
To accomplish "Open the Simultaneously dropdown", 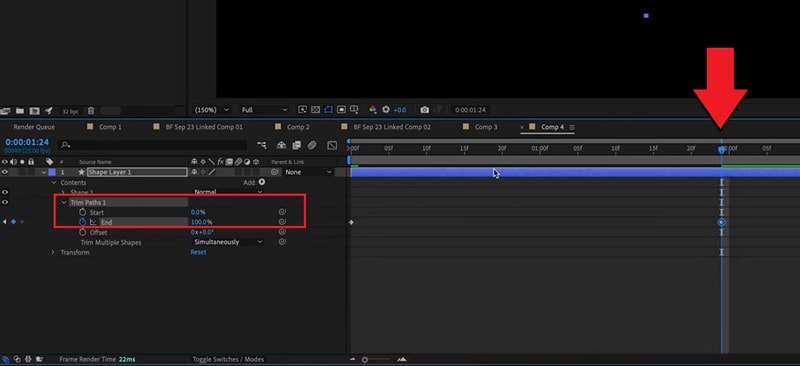I will coord(228,242).
